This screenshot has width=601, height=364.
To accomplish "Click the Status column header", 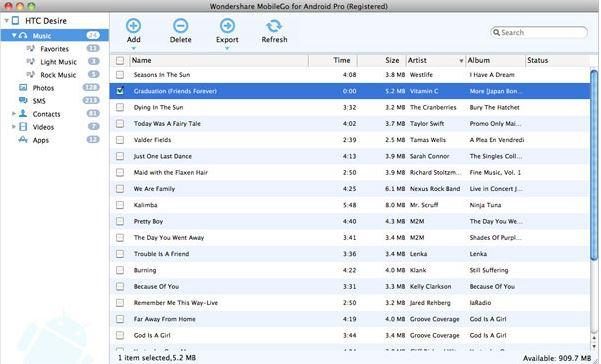I will coord(557,61).
